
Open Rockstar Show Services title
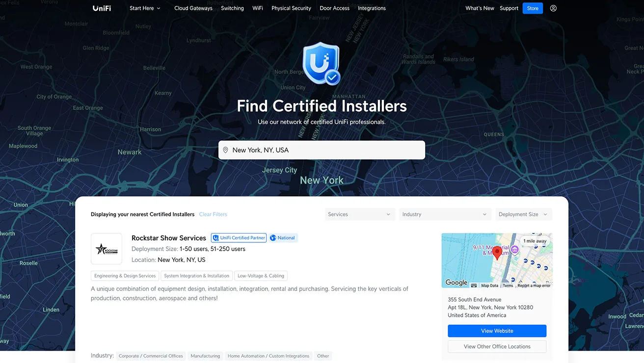click(x=169, y=238)
